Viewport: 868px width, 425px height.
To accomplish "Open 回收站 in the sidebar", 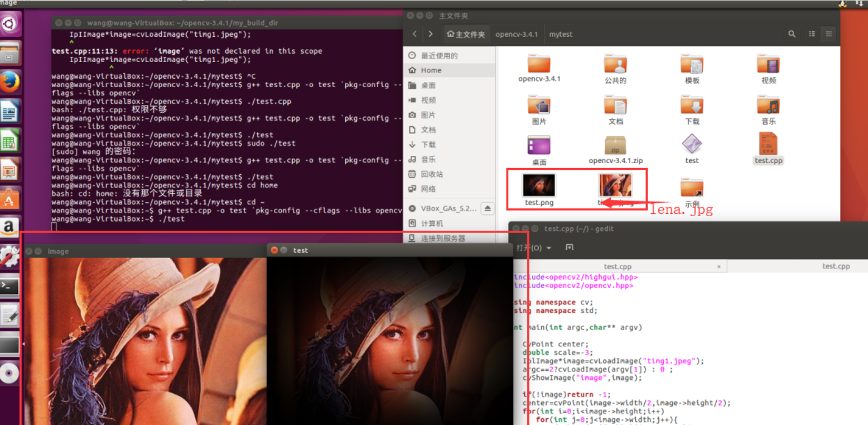I will (x=449, y=174).
